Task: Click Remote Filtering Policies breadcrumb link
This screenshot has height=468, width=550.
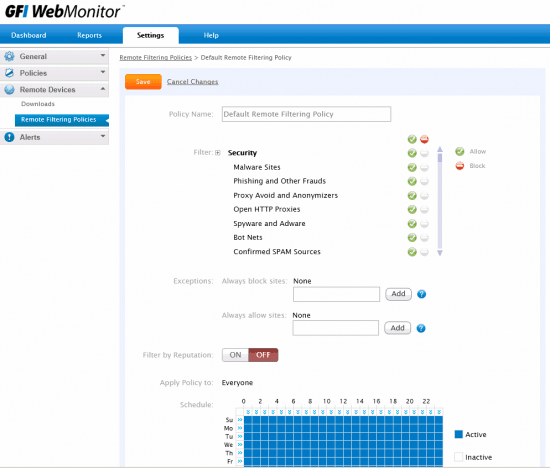Action: [156, 58]
